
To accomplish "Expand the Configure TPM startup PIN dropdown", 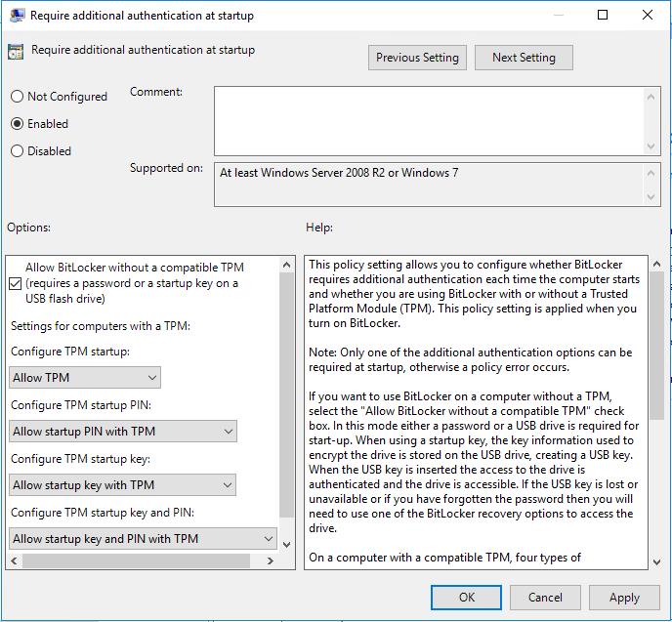I will [x=122, y=431].
